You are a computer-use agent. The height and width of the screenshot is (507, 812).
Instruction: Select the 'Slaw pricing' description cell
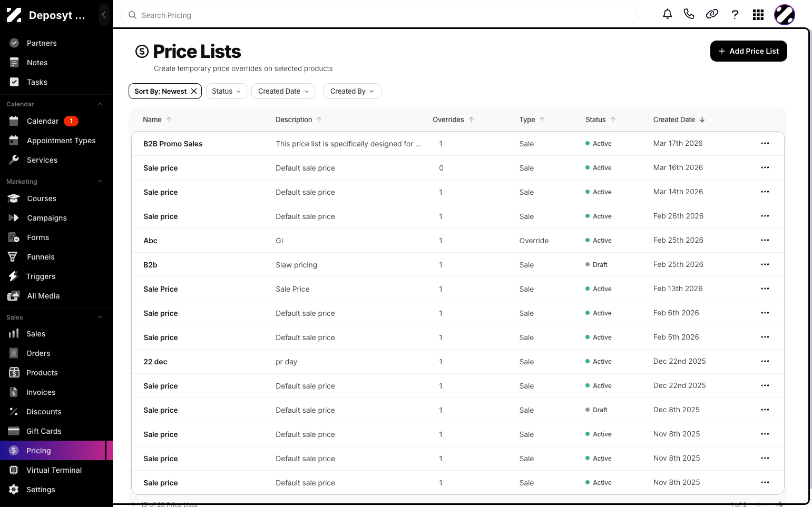pos(296,265)
